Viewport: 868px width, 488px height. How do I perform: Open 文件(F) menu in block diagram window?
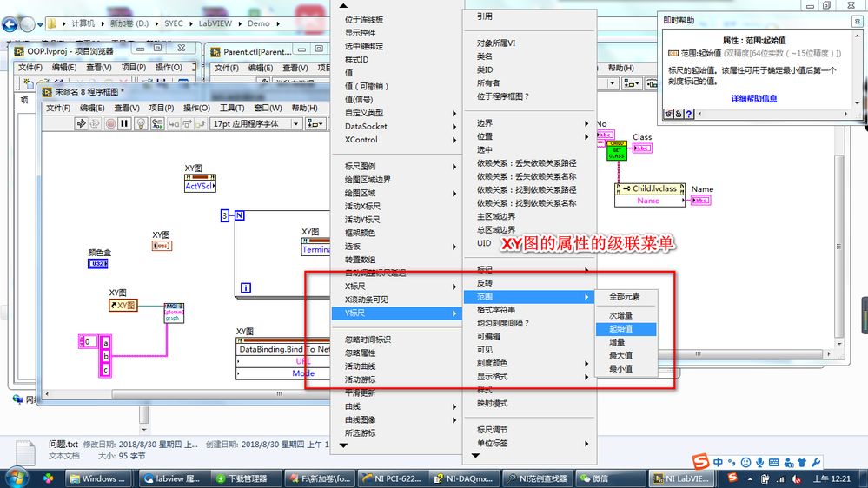click(58, 108)
